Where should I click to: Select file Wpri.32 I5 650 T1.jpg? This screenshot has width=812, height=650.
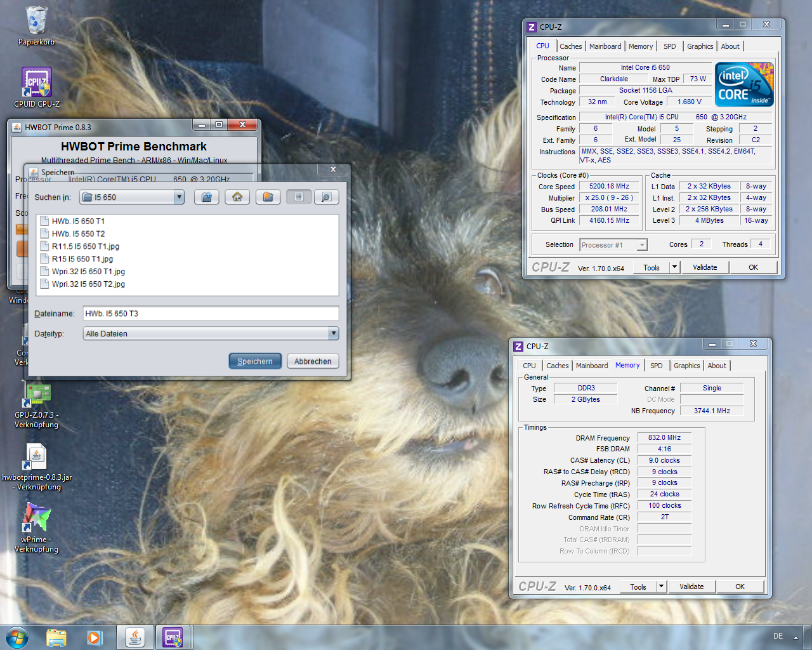(82, 272)
